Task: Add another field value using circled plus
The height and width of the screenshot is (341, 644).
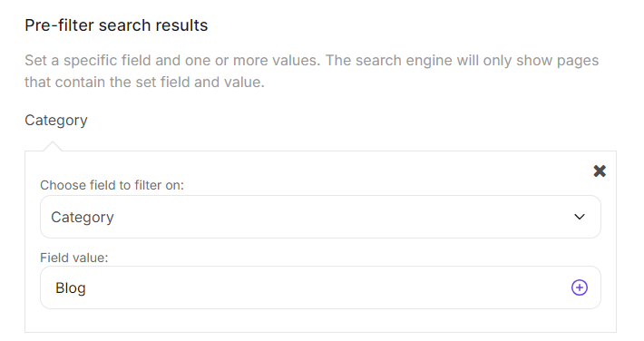Action: click(579, 287)
